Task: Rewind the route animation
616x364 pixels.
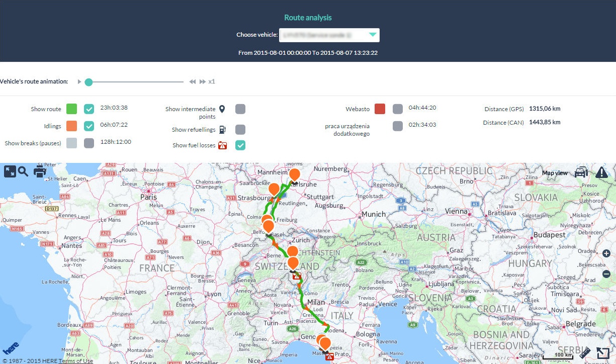Action: tap(192, 81)
